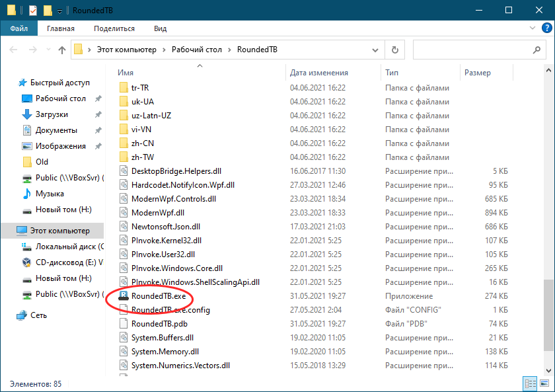This screenshot has height=392, width=555.
Task: Switch to Large icons view in status bar
Action: point(544,383)
